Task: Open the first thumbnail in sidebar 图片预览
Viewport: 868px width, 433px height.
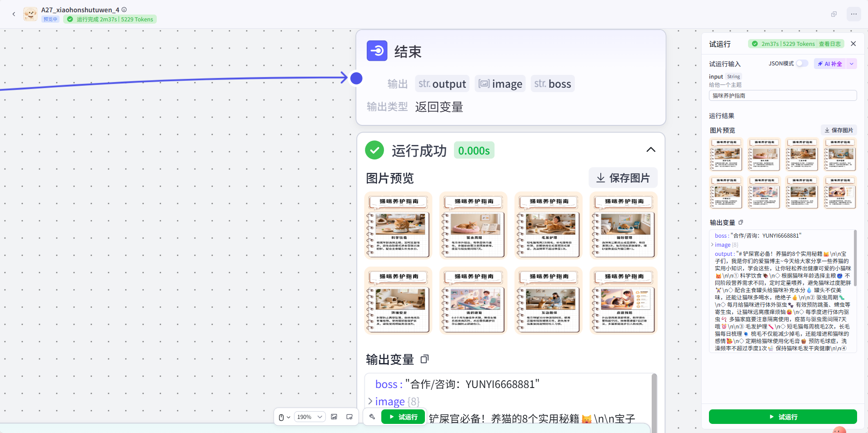Action: (x=726, y=155)
